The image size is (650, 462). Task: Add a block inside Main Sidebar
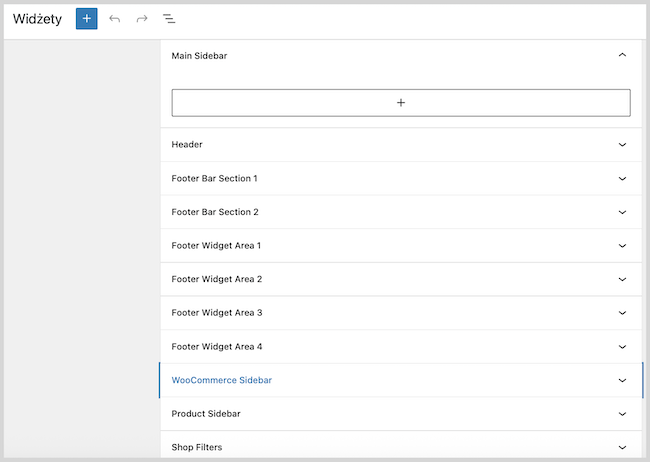tap(401, 102)
